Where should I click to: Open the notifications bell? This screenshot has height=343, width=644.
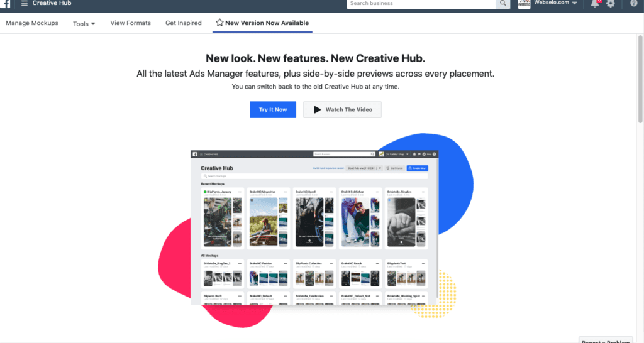pos(595,4)
